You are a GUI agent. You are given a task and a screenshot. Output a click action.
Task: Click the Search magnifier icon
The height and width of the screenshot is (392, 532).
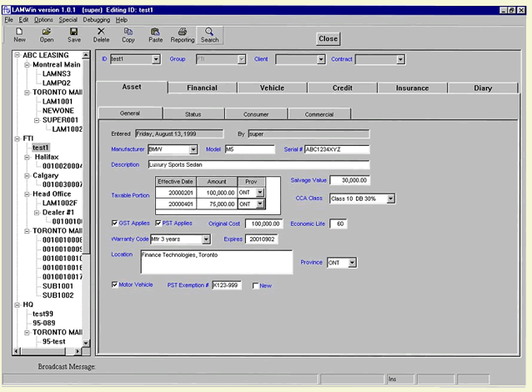pos(209,32)
